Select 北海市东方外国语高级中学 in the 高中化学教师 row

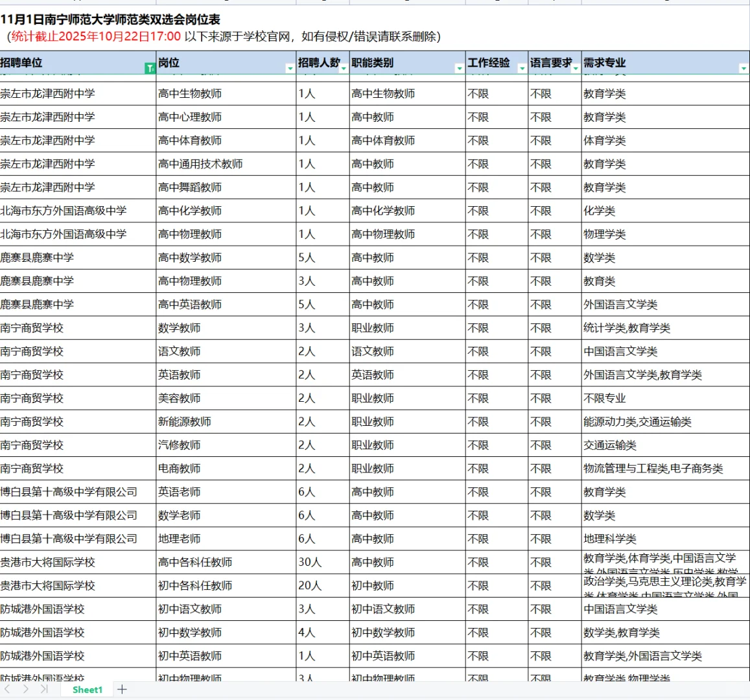pos(78,211)
